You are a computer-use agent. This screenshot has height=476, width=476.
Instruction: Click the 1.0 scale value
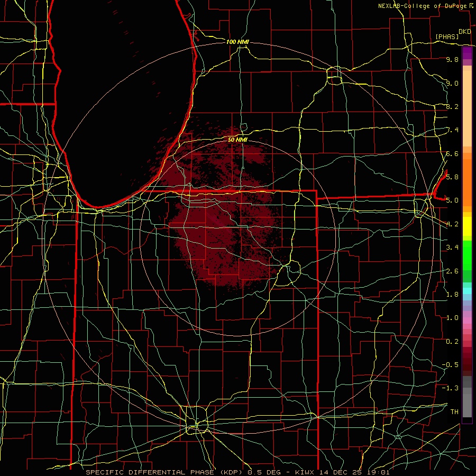pos(452,317)
